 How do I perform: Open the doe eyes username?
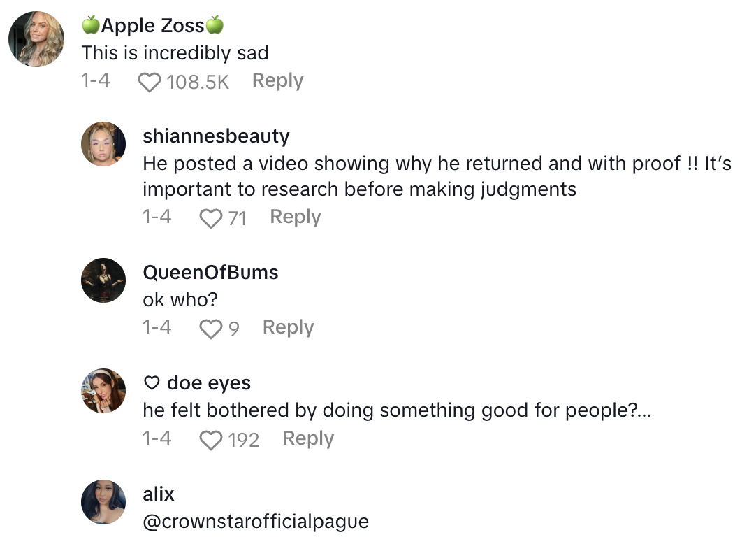point(208,383)
